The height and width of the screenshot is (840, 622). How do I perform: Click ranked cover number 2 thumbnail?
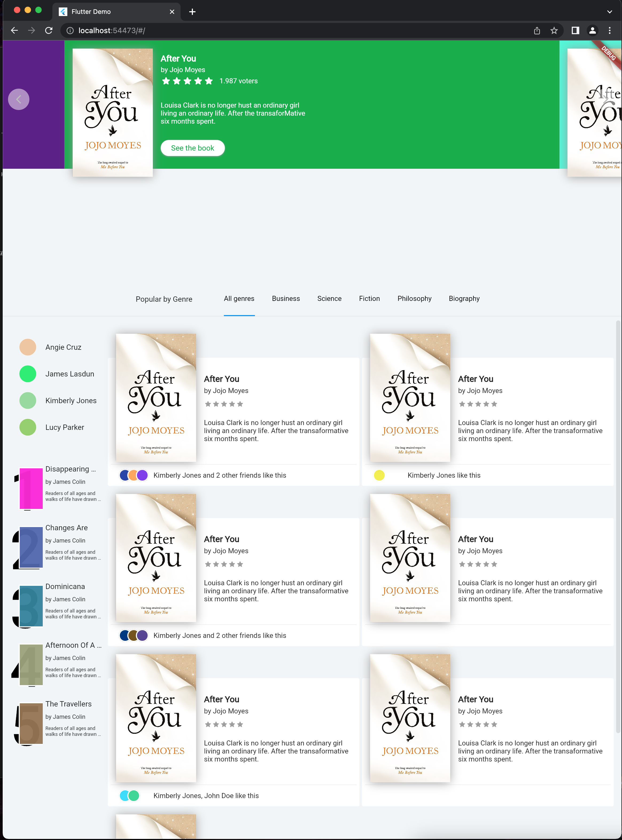point(31,547)
